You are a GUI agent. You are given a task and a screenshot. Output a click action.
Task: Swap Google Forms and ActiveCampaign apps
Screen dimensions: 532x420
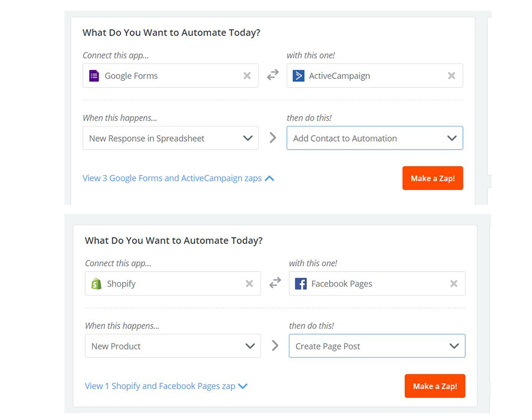point(273,75)
